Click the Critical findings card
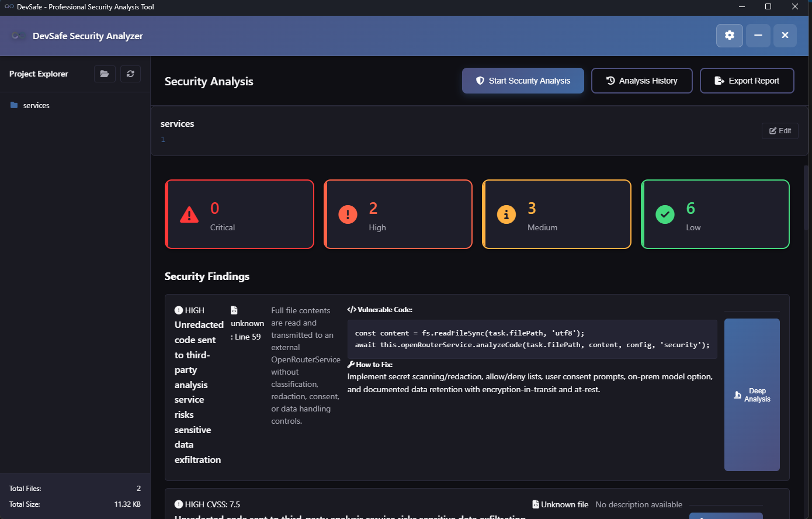The image size is (812, 519). click(240, 214)
